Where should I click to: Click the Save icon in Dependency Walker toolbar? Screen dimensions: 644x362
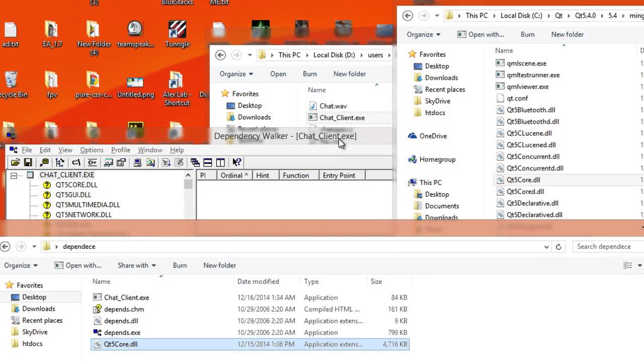coord(28,162)
